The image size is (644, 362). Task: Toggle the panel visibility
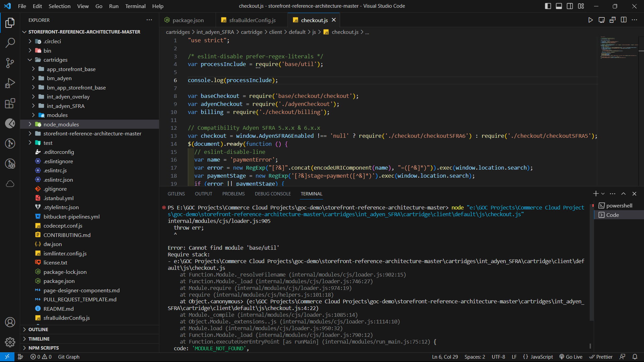coord(559,6)
